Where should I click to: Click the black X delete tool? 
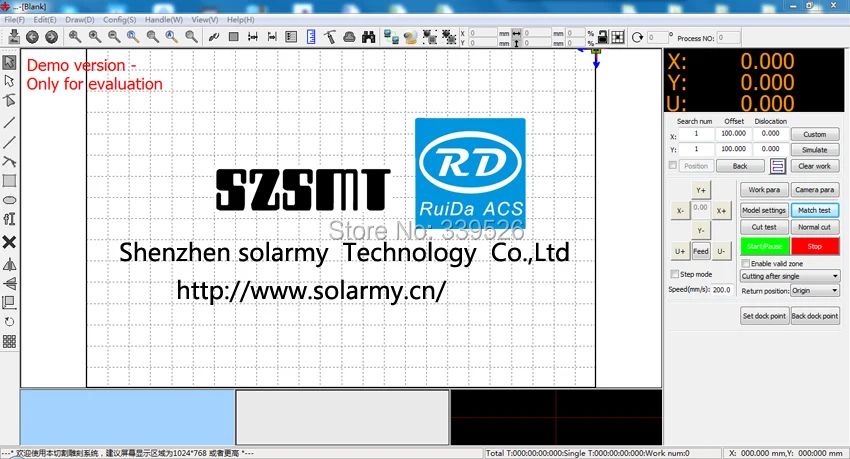pyautogui.click(x=9, y=242)
